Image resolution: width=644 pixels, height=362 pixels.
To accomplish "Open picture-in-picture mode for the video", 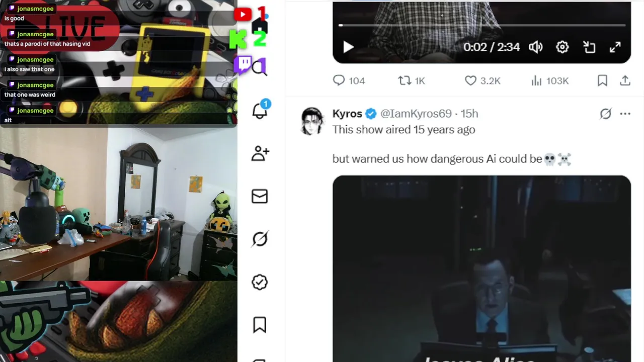I will 589,47.
